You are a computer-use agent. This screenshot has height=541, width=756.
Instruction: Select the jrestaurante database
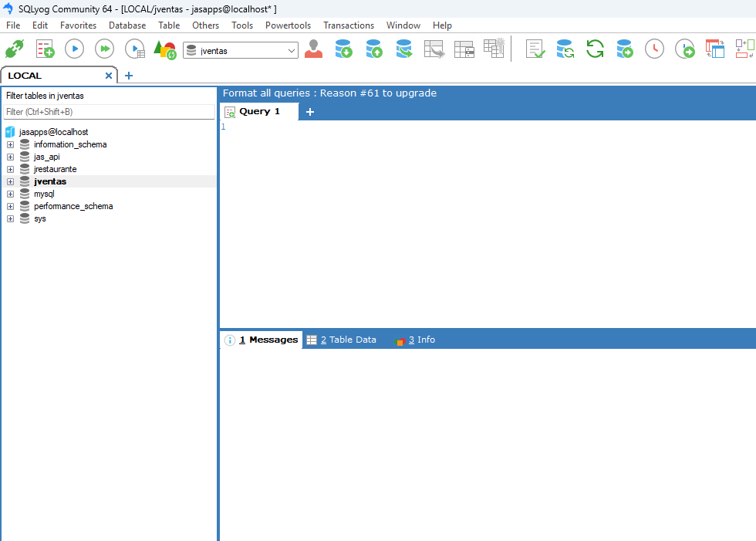[55, 169]
